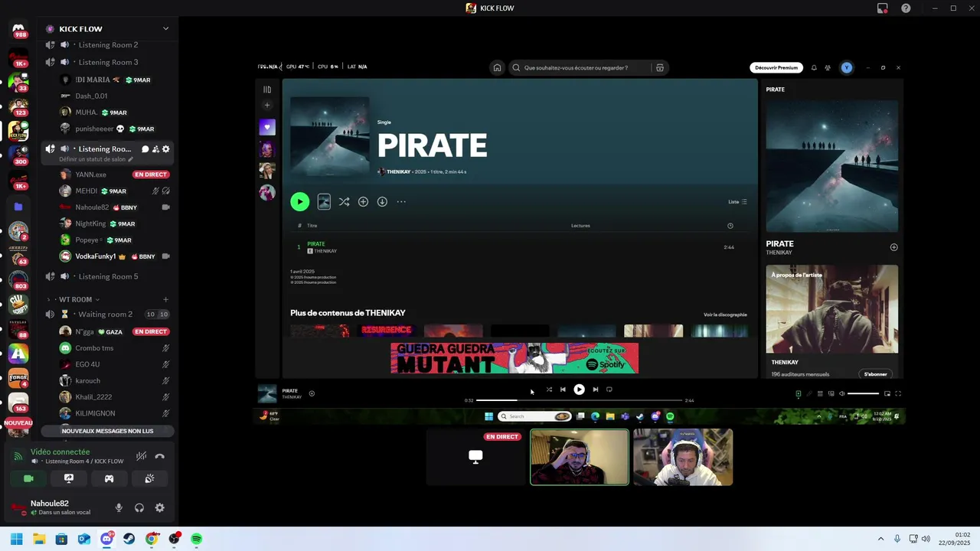Mute the Discord microphone

point(119,507)
